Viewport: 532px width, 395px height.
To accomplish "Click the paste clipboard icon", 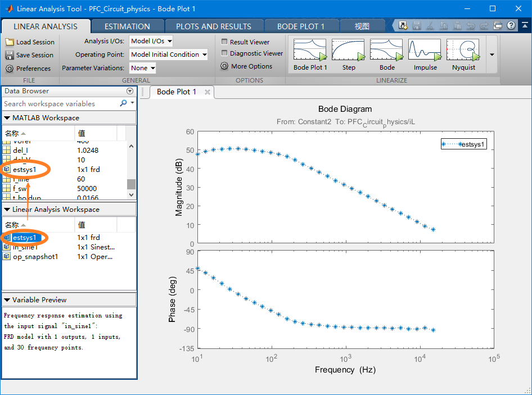I will (458, 25).
